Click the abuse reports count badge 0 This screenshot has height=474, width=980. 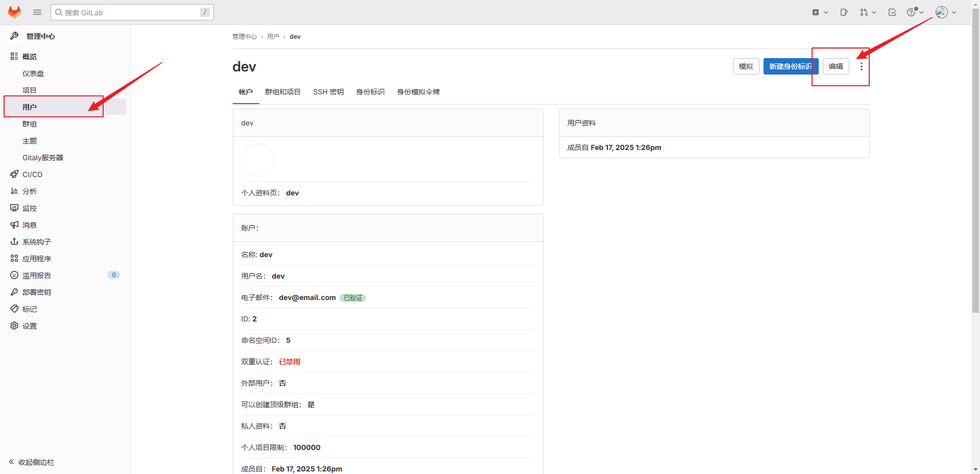[x=114, y=275]
